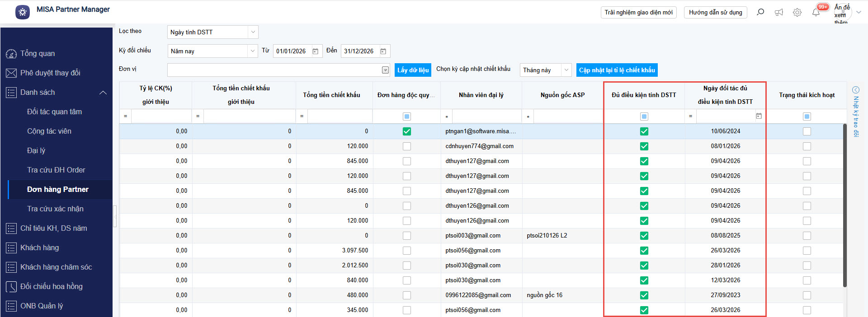Open notifications bell with 99+ badge
This screenshot has width=868, height=317.
tap(816, 12)
